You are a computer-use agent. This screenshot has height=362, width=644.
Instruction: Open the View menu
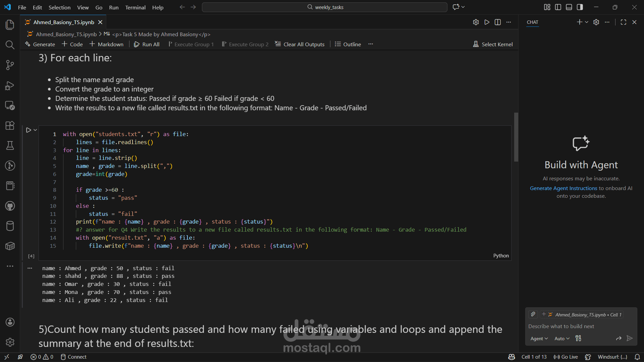(83, 7)
